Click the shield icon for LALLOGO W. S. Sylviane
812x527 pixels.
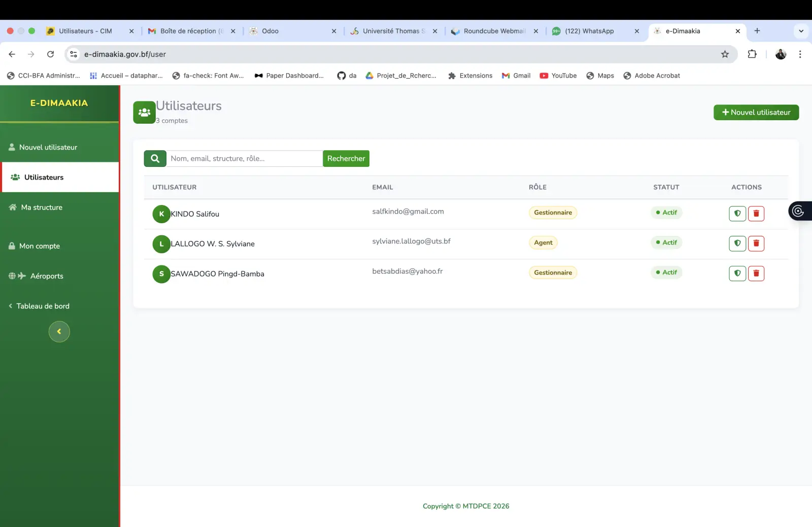tap(737, 243)
